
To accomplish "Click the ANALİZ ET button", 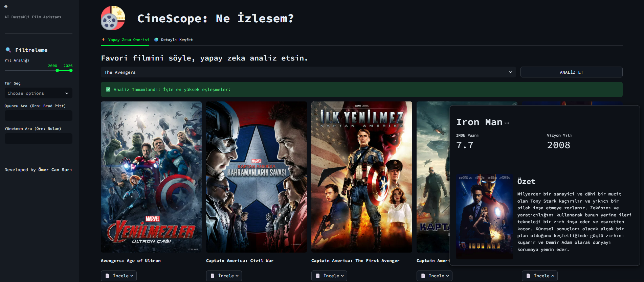I will 572,72.
